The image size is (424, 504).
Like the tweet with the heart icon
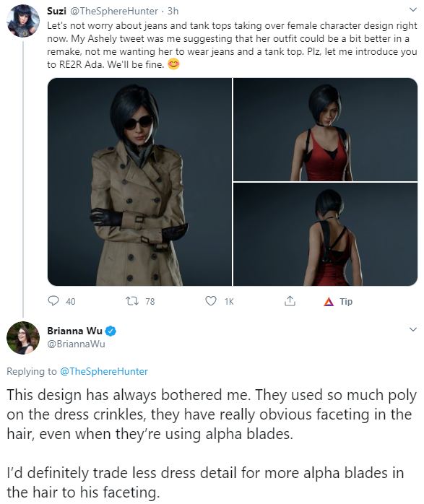(211, 301)
